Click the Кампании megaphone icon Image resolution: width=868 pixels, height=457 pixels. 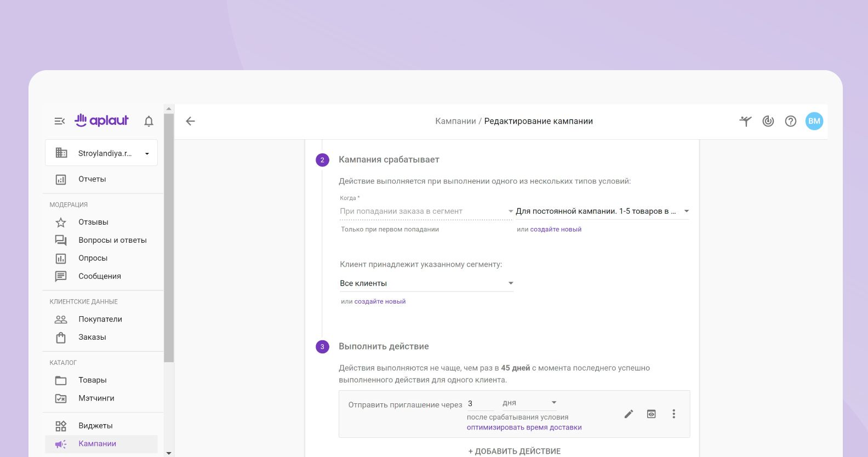(x=61, y=444)
